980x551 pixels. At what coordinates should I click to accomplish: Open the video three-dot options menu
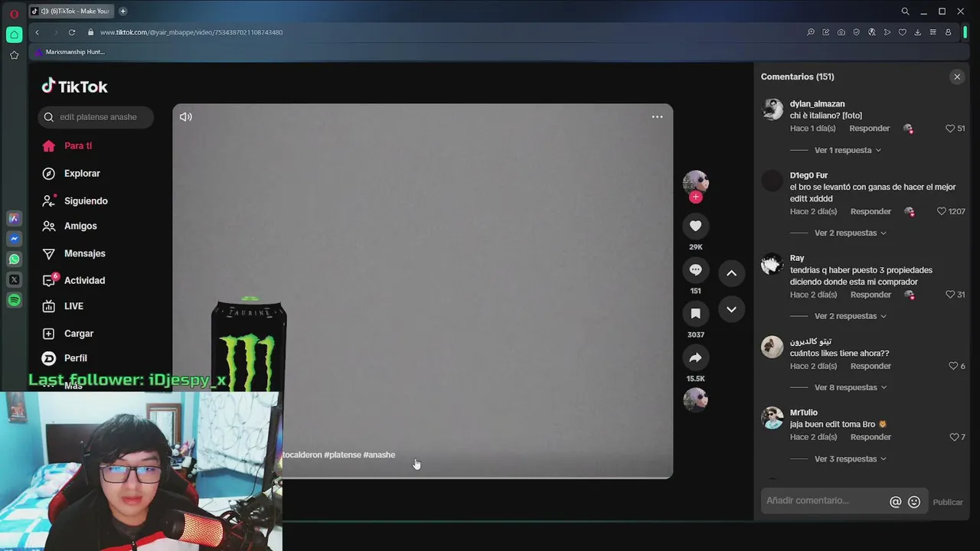tap(657, 117)
